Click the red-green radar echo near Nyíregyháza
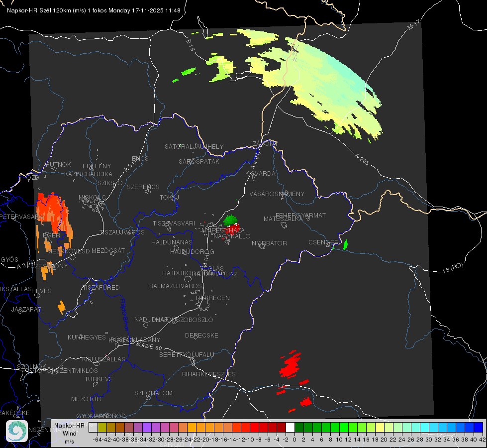Image resolution: width=487 pixels, height=448 pixels. 231,225
